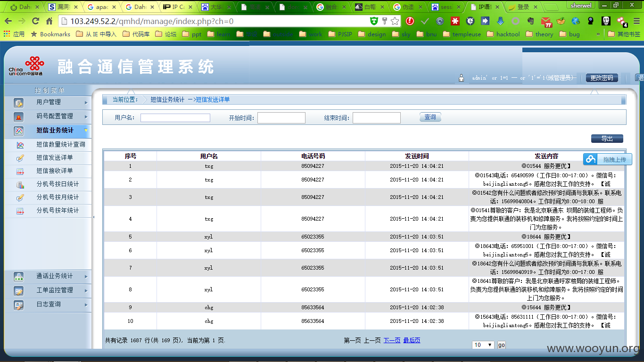Open 分机号按年统计 in sidebar
644x362 pixels.
(x=58, y=211)
